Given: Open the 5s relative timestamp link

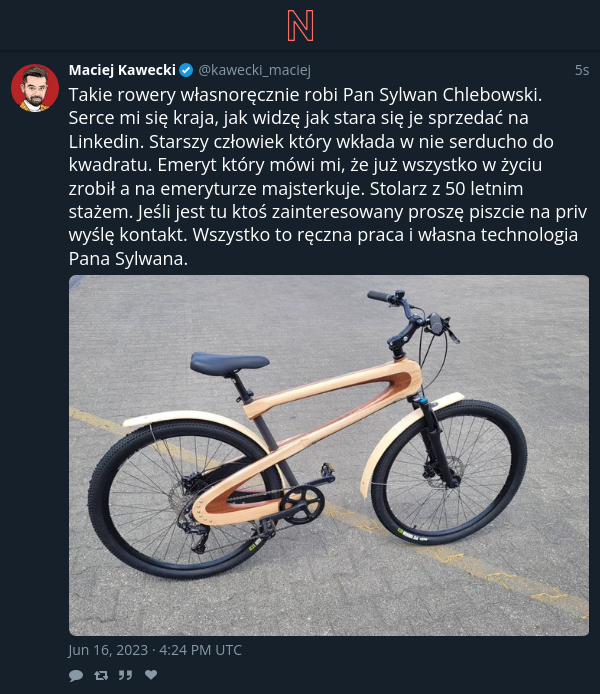Looking at the screenshot, I should (x=582, y=70).
